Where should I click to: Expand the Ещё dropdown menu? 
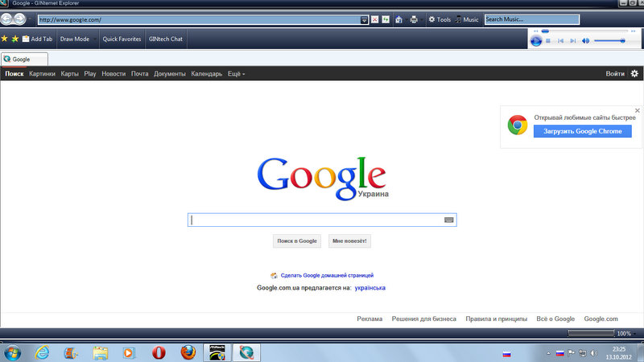pyautogui.click(x=236, y=74)
